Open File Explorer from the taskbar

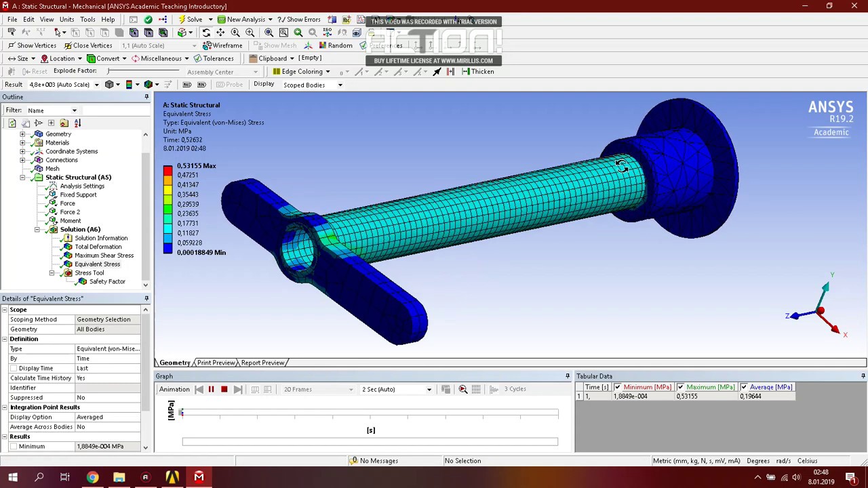[119, 477]
